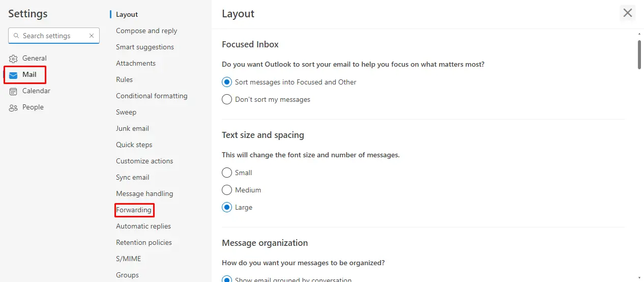Open Sync email settings
The height and width of the screenshot is (282, 644).
pyautogui.click(x=132, y=178)
